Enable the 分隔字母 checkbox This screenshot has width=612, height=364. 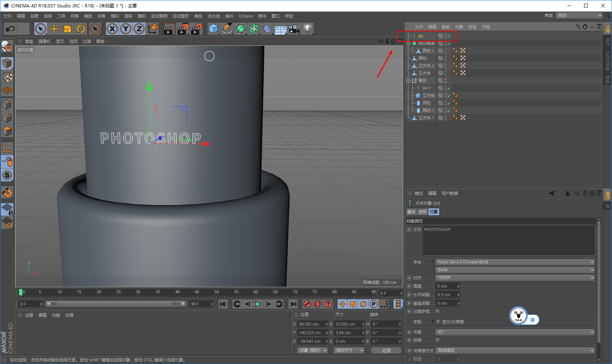[438, 311]
